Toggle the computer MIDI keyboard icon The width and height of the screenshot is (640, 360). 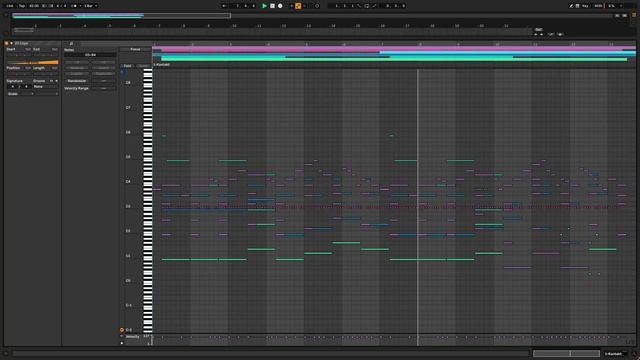click(x=578, y=6)
